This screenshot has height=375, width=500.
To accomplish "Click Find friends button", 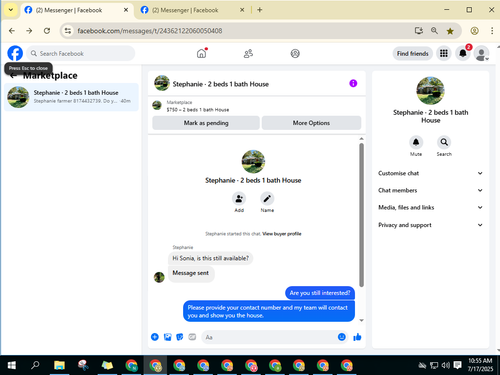I will [413, 53].
